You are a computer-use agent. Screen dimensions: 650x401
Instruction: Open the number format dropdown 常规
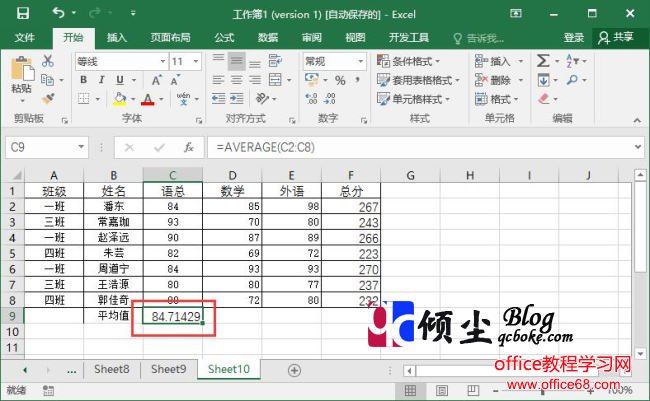[360, 61]
